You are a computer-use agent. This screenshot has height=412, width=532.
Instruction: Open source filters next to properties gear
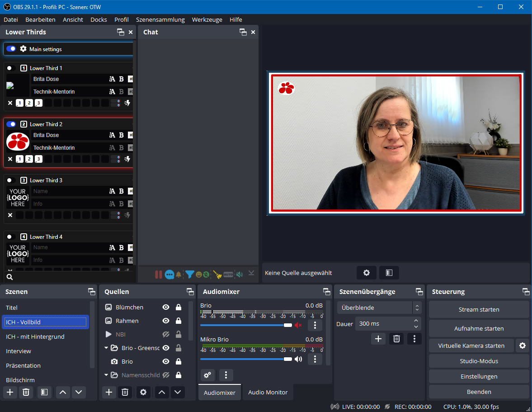pos(389,273)
